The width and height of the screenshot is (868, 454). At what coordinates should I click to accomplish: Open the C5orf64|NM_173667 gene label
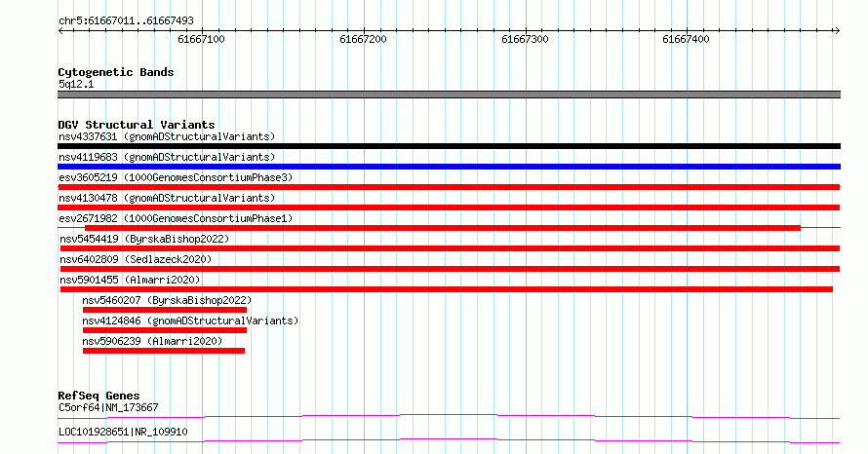click(x=108, y=407)
